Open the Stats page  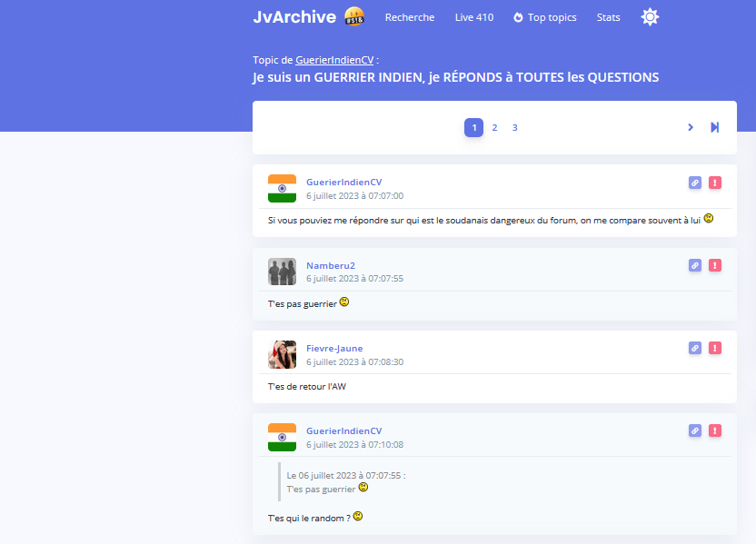[609, 17]
